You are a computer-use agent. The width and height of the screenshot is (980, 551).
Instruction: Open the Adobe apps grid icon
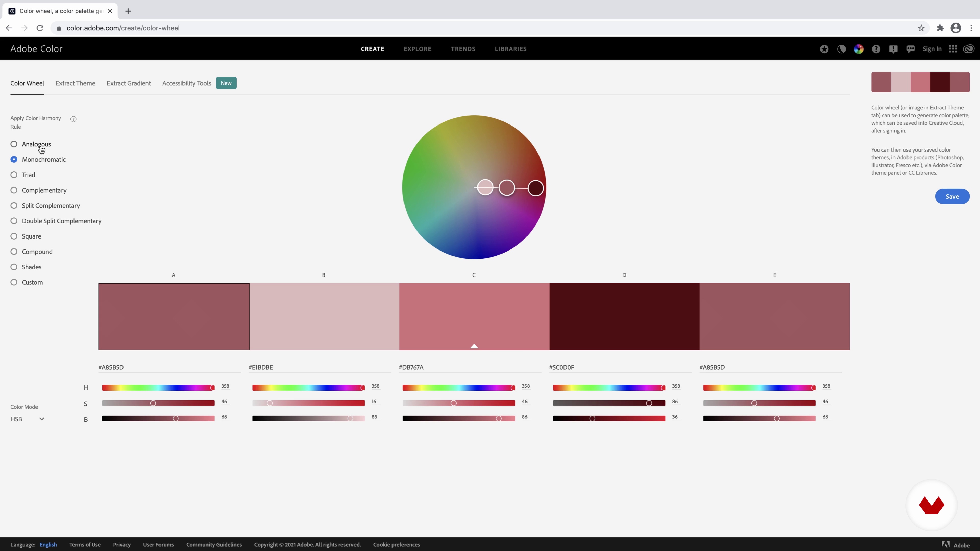click(953, 49)
